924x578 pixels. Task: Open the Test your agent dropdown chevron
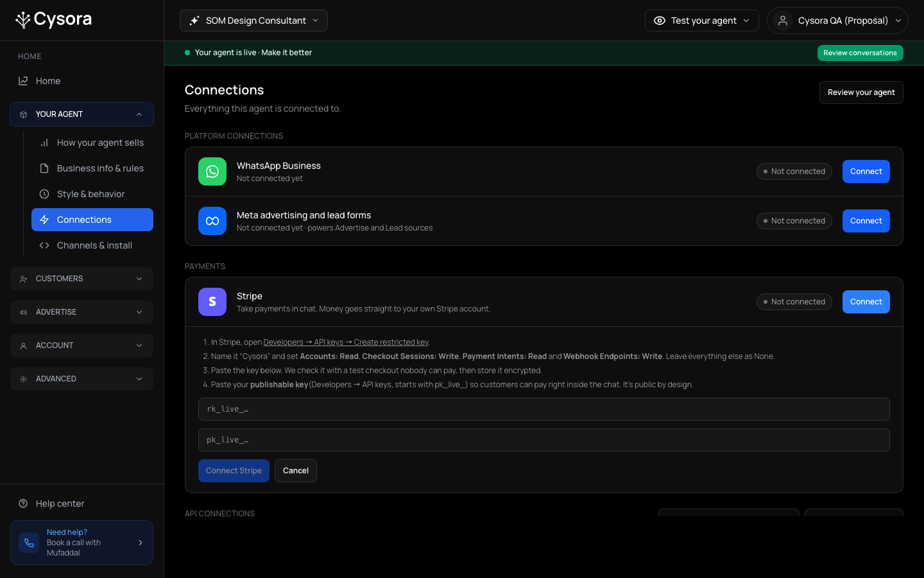(746, 21)
